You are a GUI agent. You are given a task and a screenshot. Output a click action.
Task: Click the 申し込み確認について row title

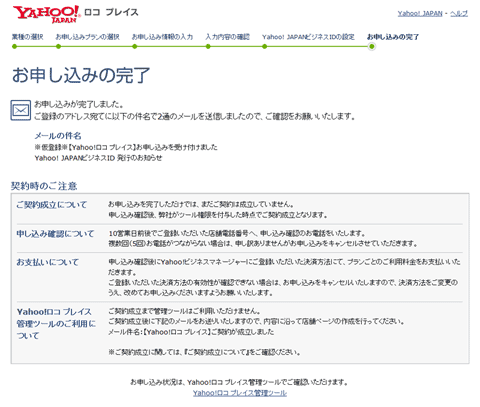pos(55,234)
